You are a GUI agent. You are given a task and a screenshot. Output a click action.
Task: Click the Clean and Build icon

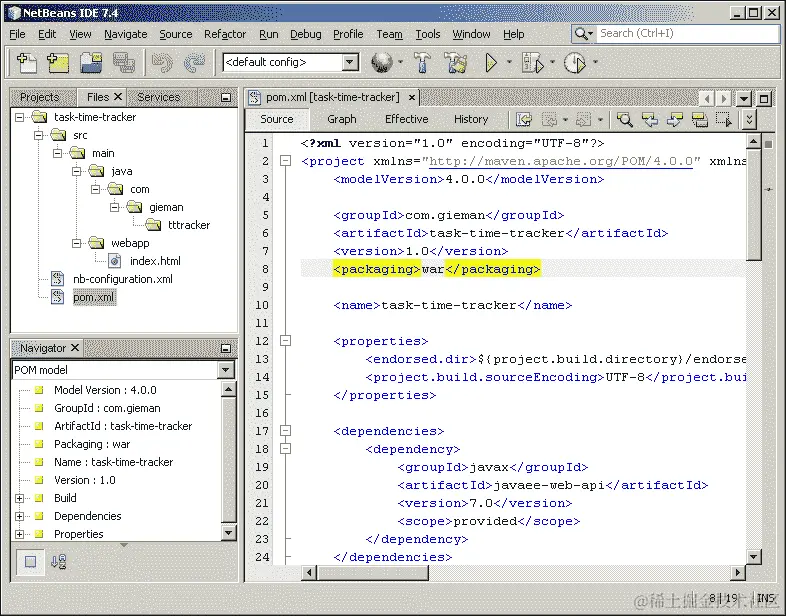point(456,63)
